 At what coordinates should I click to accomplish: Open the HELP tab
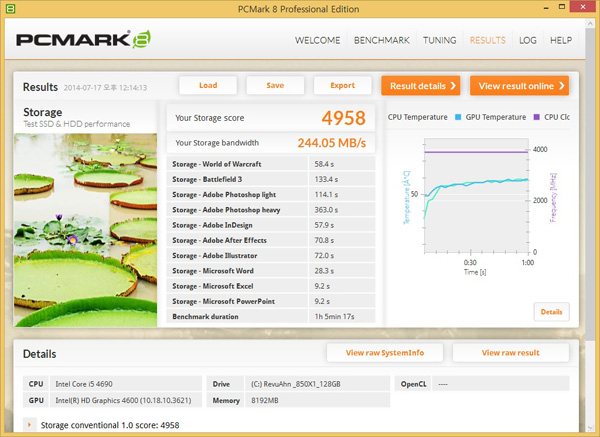pos(561,40)
